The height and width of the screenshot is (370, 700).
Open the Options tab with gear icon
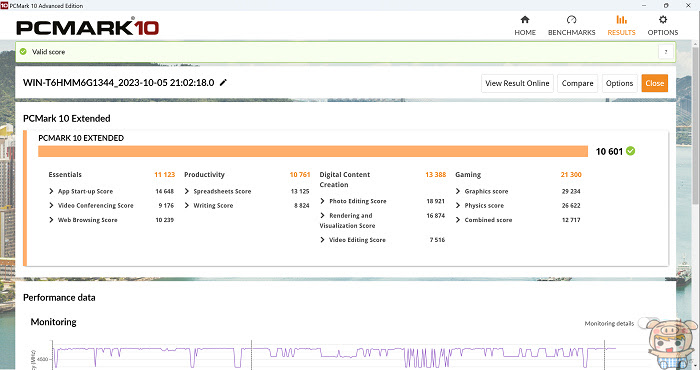coord(662,25)
